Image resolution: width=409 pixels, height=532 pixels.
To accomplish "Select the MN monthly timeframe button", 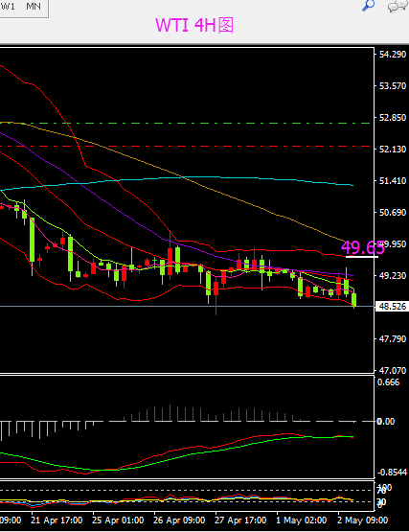I will pos(34,7).
